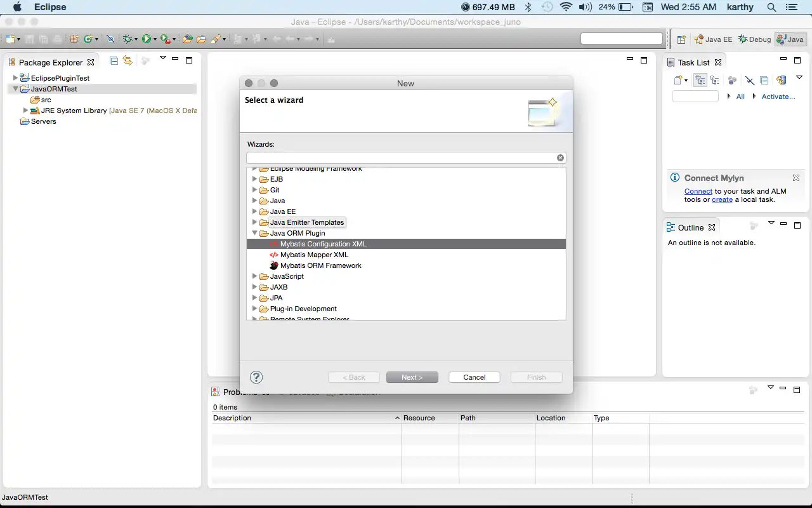Click the New Java Package toolbar icon
The image size is (812, 508).
(x=74, y=39)
